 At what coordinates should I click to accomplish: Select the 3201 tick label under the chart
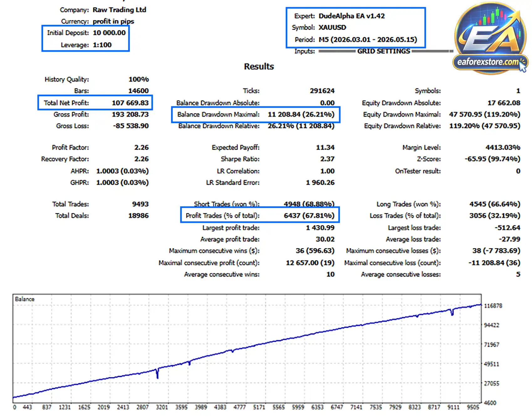(162, 407)
